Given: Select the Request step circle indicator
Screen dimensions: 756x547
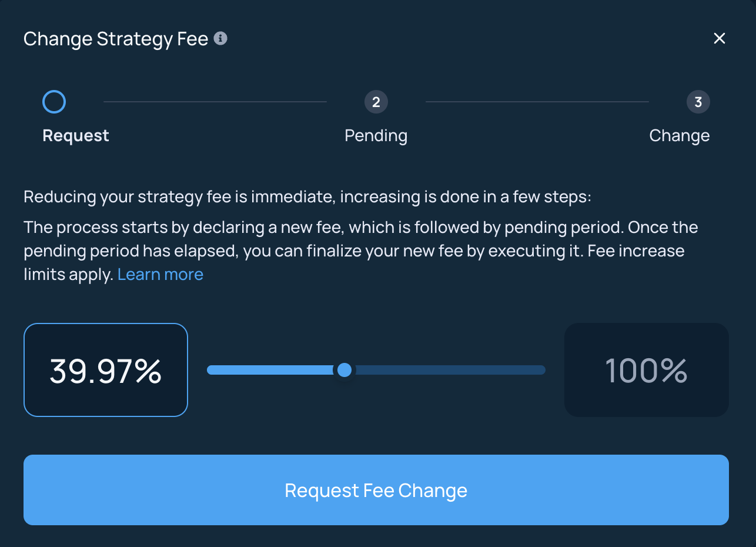Looking at the screenshot, I should [x=54, y=102].
